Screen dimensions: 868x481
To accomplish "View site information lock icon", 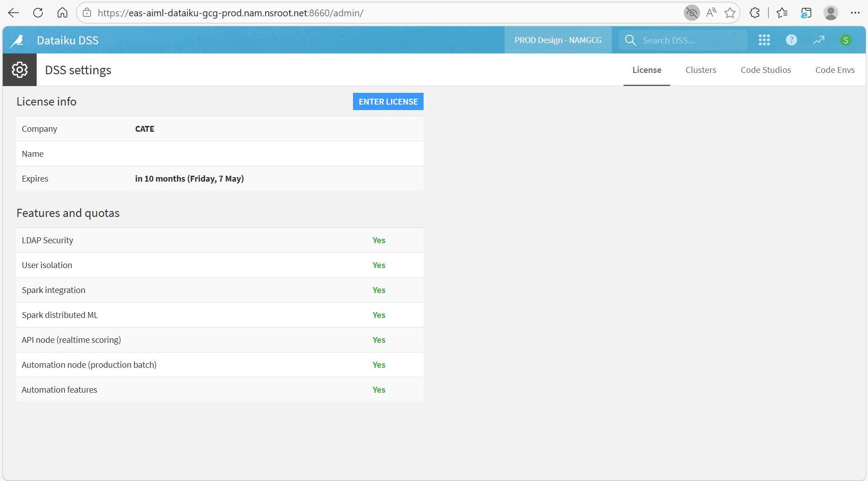I will coord(87,13).
